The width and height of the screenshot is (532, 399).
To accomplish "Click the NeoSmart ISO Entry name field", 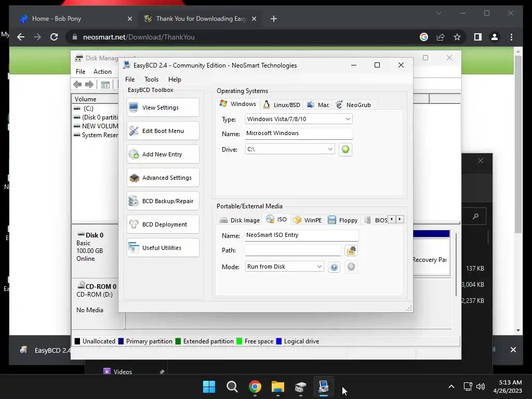I will tap(301, 235).
